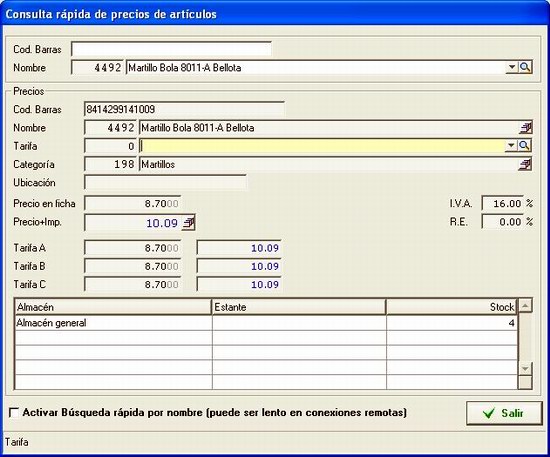Screen dimensions: 550x457
Task: Select the Almacén general row
Action: 266,323
